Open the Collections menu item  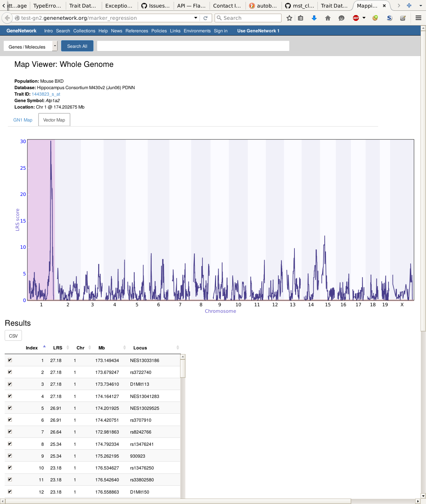84,31
